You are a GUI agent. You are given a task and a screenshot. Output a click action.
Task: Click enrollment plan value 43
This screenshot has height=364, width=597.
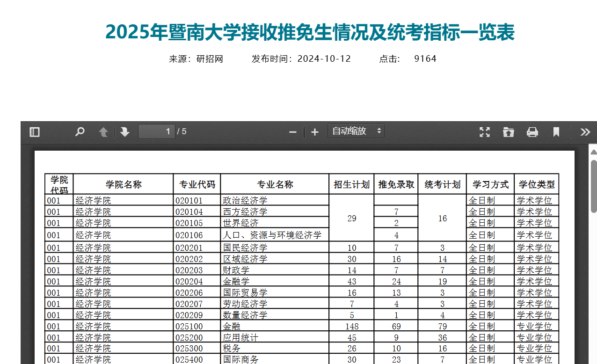[352, 281]
